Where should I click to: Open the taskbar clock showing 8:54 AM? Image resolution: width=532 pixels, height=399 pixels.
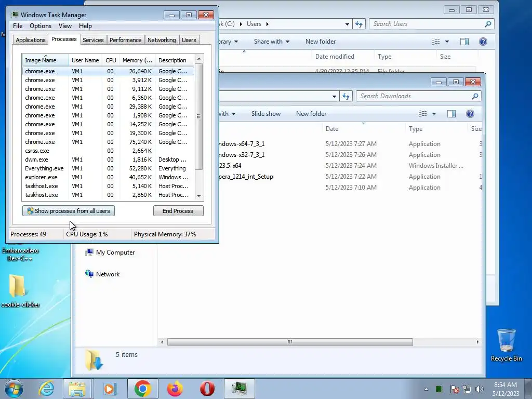tap(506, 389)
